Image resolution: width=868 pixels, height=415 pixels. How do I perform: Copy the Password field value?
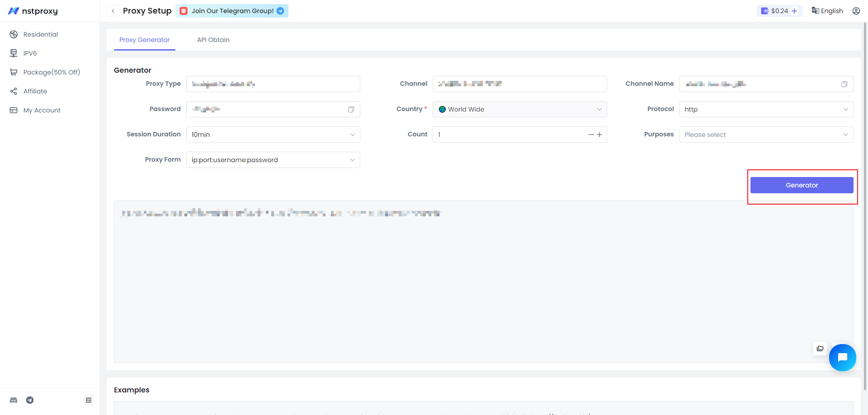point(351,109)
